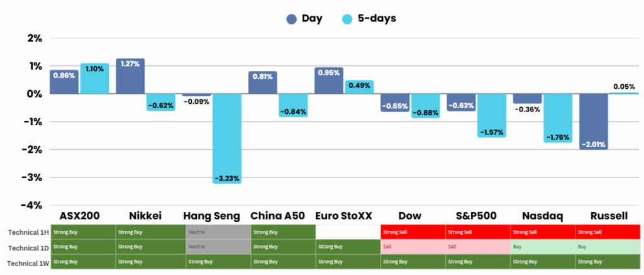Click Dow Technical 1H Strong Sell cell
Viewport: 644px width, 275px height.
click(x=413, y=232)
